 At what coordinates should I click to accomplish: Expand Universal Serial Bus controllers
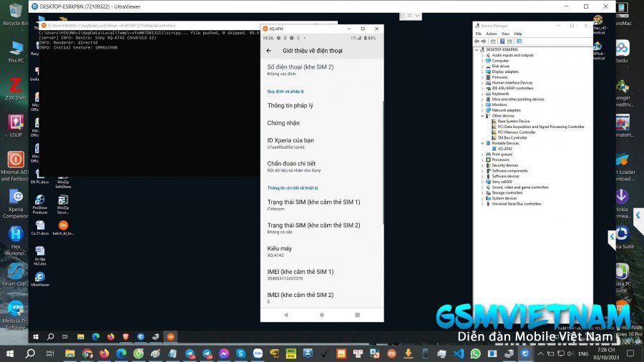pyautogui.click(x=482, y=204)
